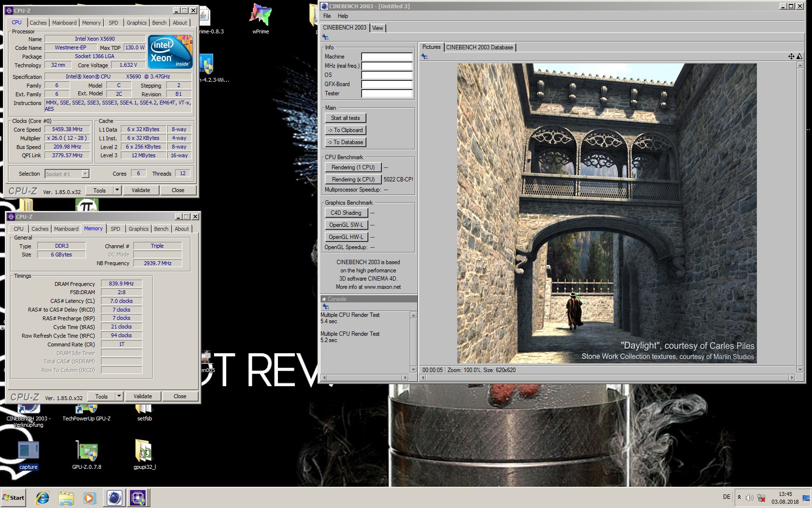
Task: Click the pin icon under the CINEBENCH 2003 tab
Action: point(326,37)
